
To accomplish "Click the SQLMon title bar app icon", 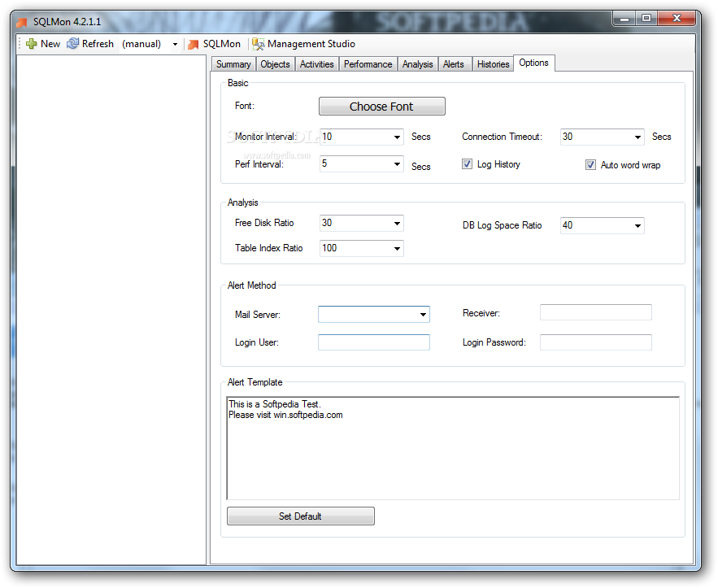I will [x=21, y=22].
